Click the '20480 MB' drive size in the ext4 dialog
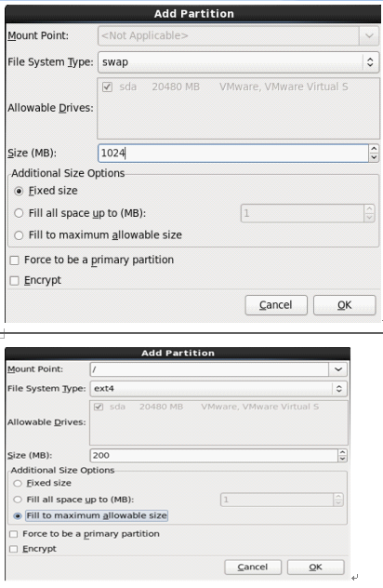 tap(161, 407)
